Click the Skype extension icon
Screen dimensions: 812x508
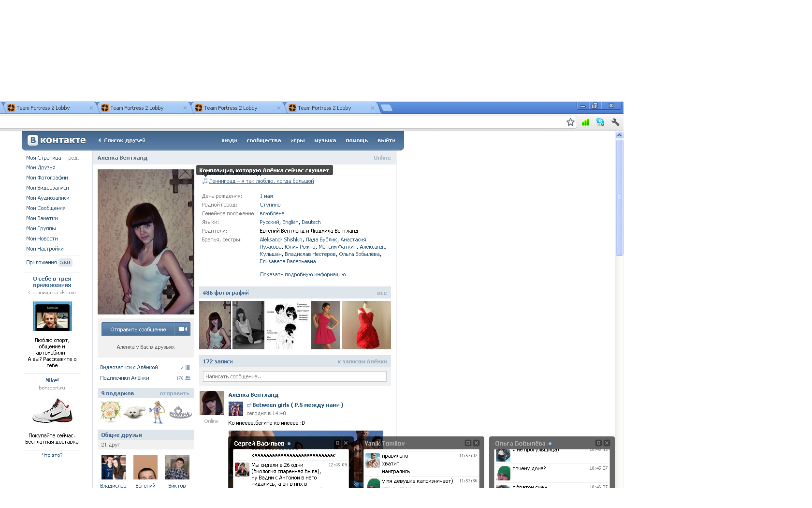pos(600,122)
